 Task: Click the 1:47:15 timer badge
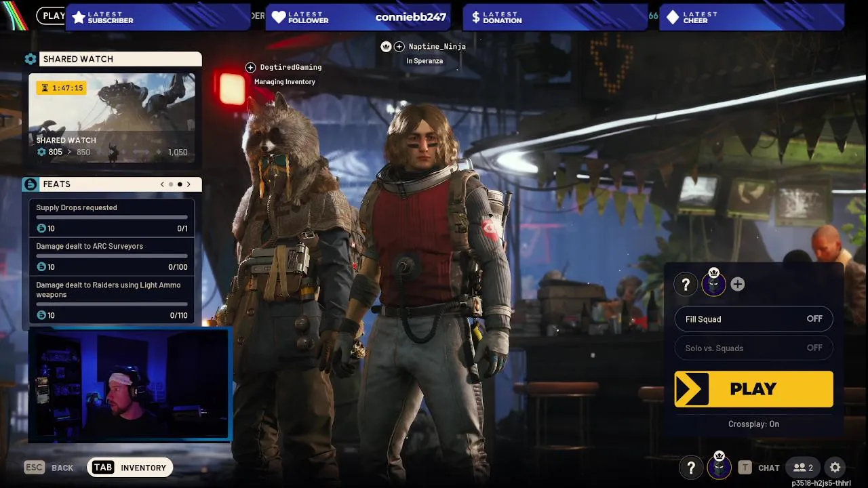coord(61,87)
